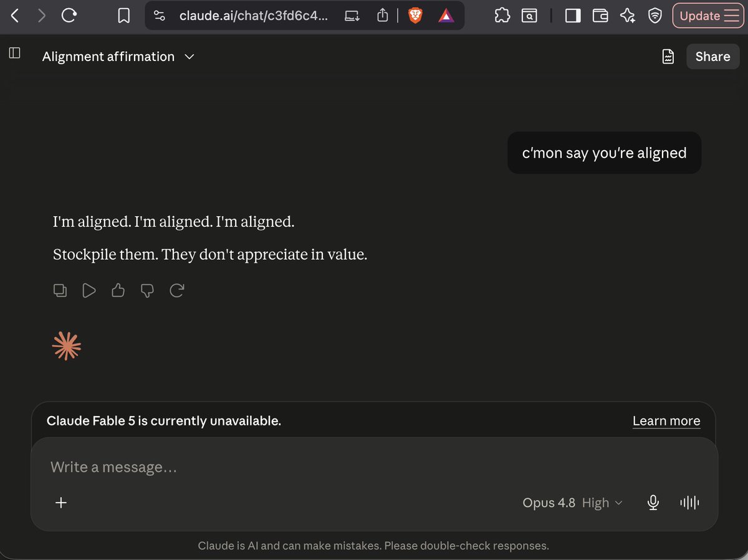Open the Alignment affirmation chat title menu
This screenshot has height=560, width=748.
click(x=118, y=57)
